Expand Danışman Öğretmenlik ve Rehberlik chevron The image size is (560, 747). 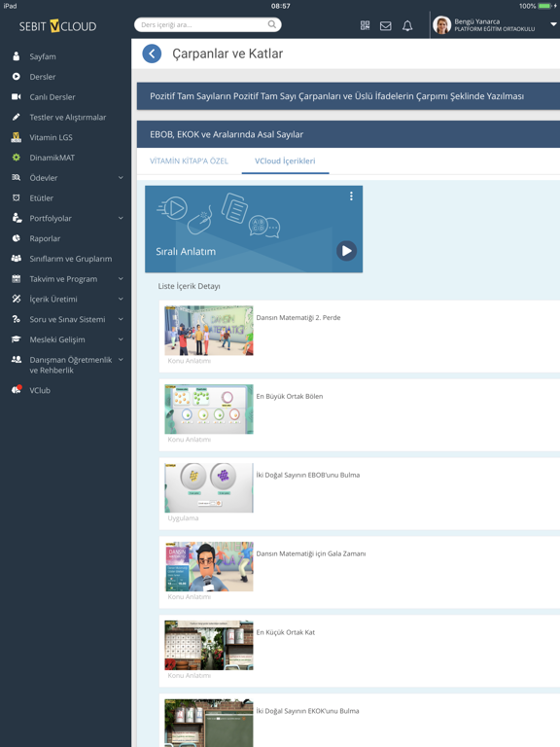[x=121, y=360]
